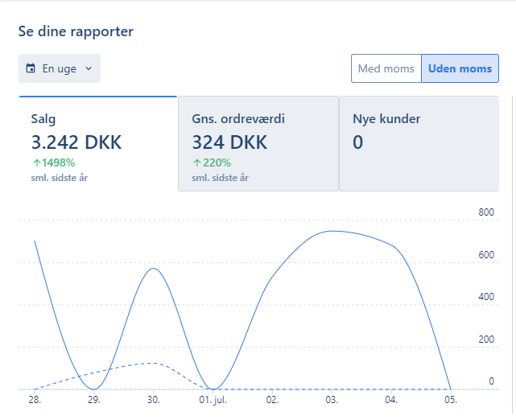This screenshot has width=516, height=420.
Task: Select the 01. jul. date marker
Action: point(213,399)
